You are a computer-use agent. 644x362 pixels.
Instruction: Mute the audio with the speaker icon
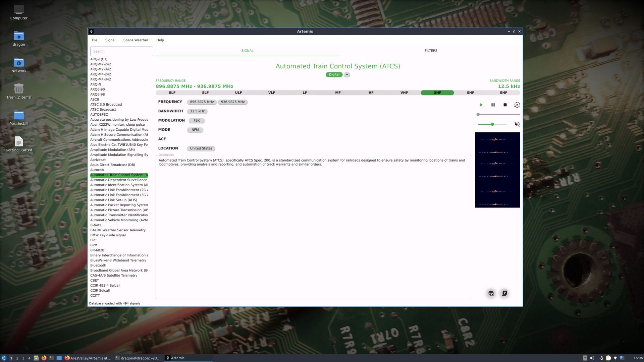(x=517, y=124)
